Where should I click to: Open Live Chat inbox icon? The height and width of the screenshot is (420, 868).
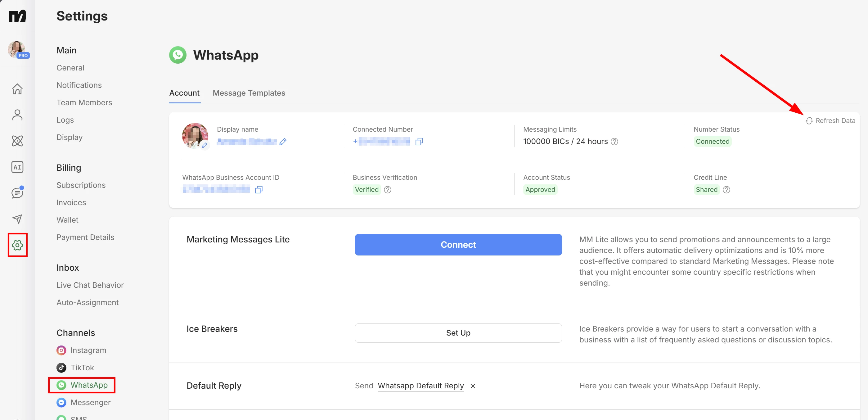click(17, 193)
